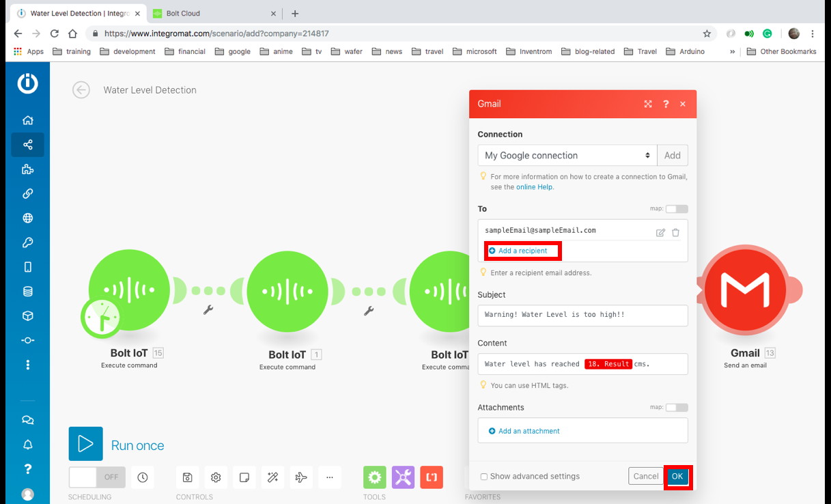Expand more controls with the ellipsis button

pos(330,477)
